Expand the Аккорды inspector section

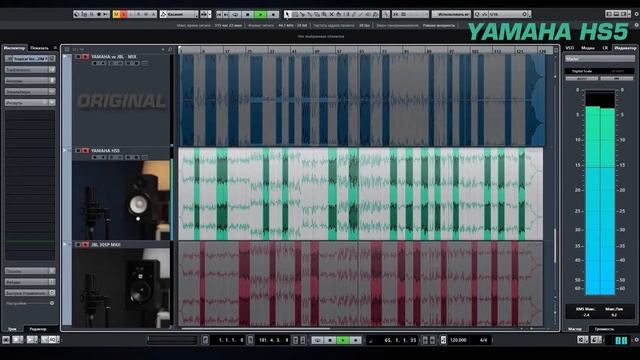point(30,81)
